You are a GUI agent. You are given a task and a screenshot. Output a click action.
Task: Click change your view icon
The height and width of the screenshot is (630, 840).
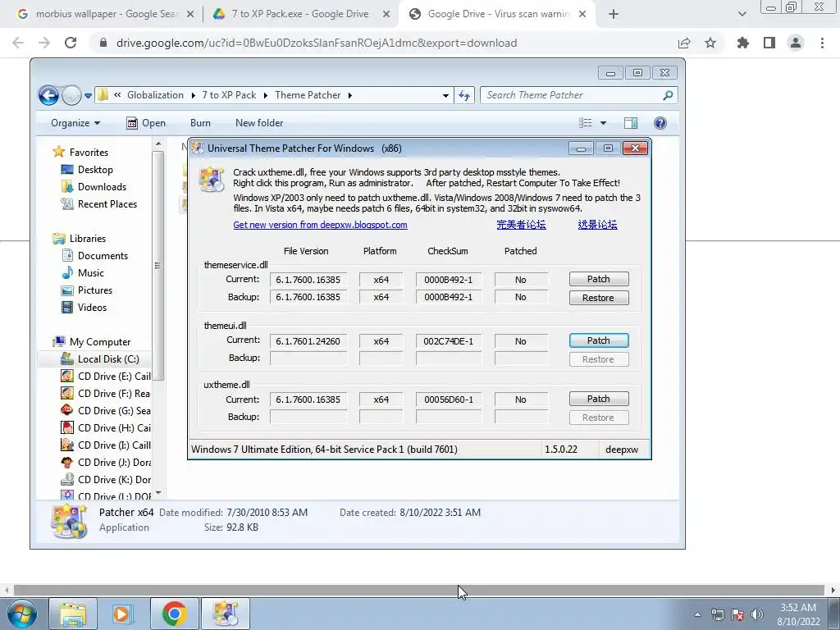pos(586,123)
